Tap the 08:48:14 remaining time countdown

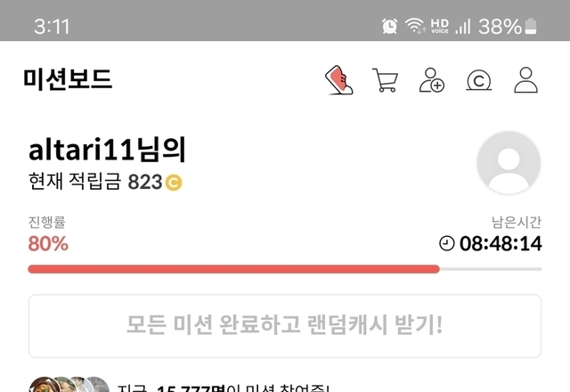(x=501, y=243)
